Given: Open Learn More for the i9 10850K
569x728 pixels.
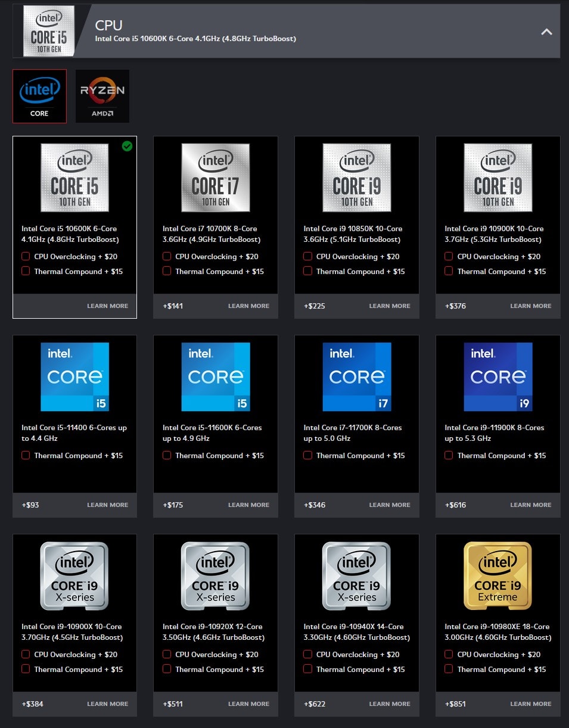Looking at the screenshot, I should click(x=390, y=306).
